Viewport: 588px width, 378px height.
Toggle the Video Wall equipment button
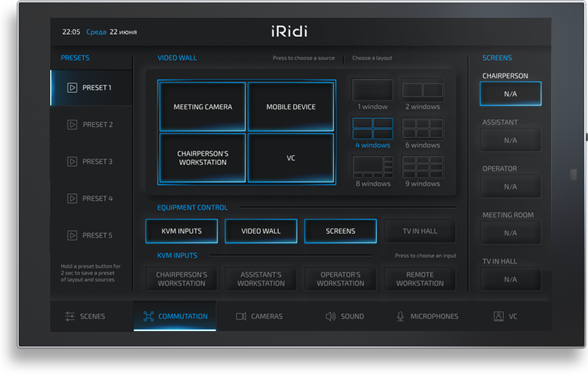(261, 231)
